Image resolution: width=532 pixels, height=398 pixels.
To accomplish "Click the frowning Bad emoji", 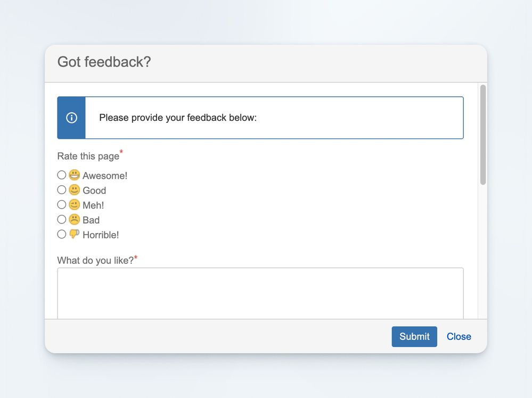I will tap(74, 219).
